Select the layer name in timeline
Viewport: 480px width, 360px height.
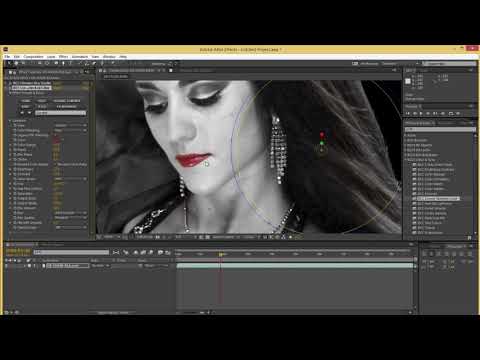pyautogui.click(x=68, y=266)
